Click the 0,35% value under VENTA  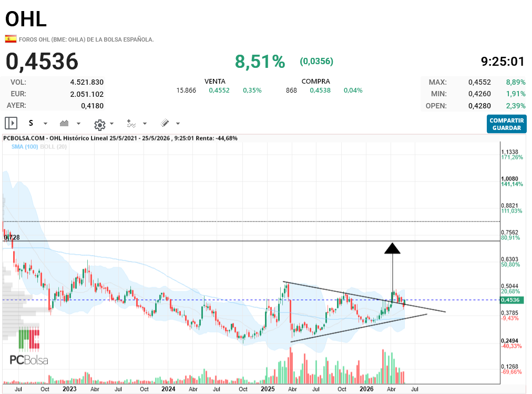pyautogui.click(x=252, y=90)
